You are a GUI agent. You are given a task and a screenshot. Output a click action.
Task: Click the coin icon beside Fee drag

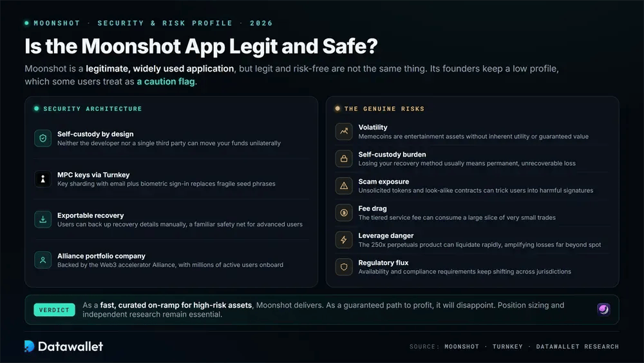pyautogui.click(x=344, y=213)
